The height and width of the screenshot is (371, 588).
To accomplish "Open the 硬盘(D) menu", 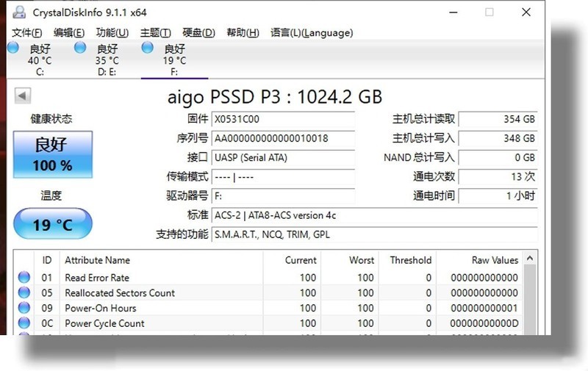I will tap(198, 32).
